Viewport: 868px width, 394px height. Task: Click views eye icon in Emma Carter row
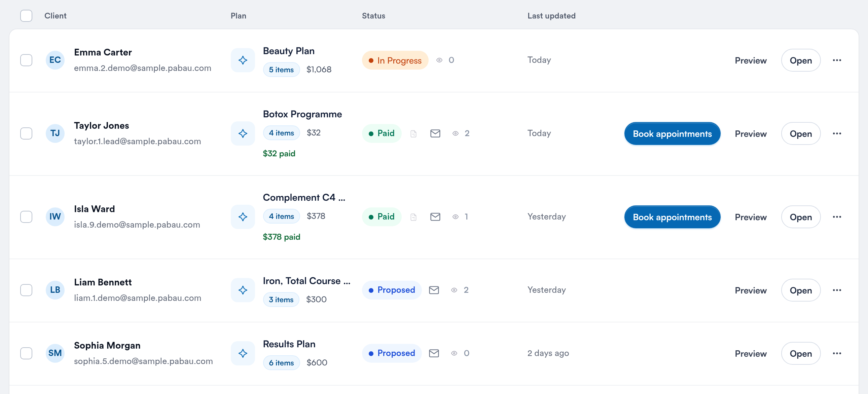pyautogui.click(x=439, y=60)
